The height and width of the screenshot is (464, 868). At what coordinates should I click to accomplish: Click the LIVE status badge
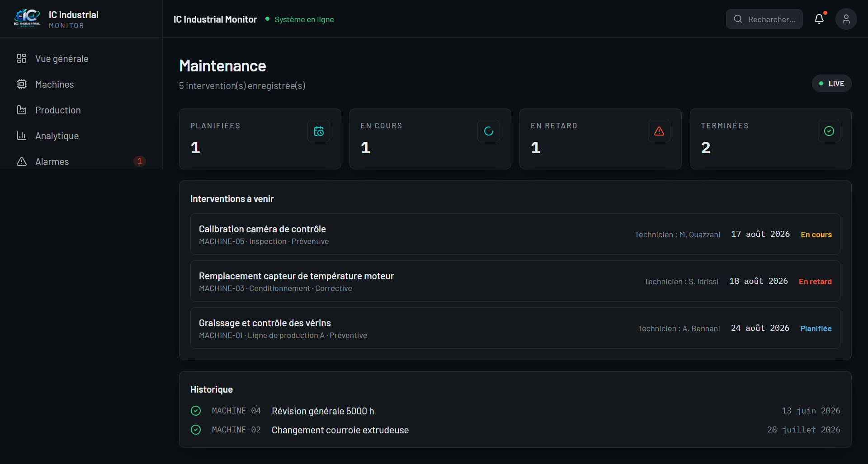[832, 84]
